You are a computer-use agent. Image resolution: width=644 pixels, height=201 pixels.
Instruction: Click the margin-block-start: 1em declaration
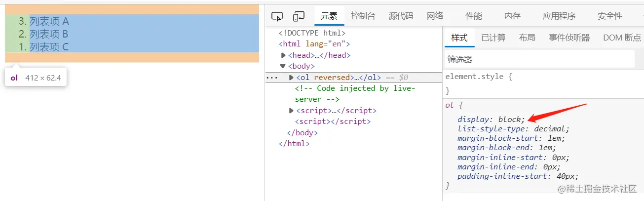coord(511,138)
